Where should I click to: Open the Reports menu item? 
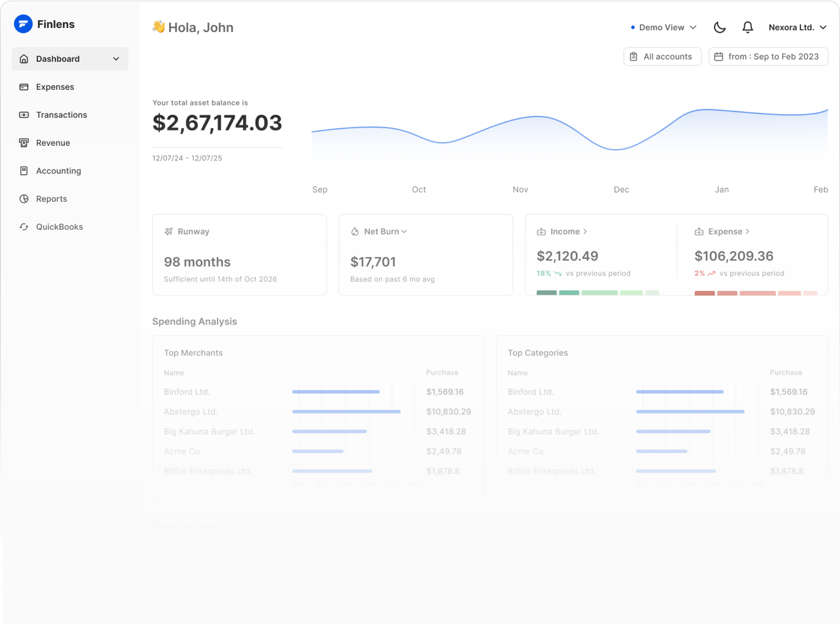click(51, 199)
